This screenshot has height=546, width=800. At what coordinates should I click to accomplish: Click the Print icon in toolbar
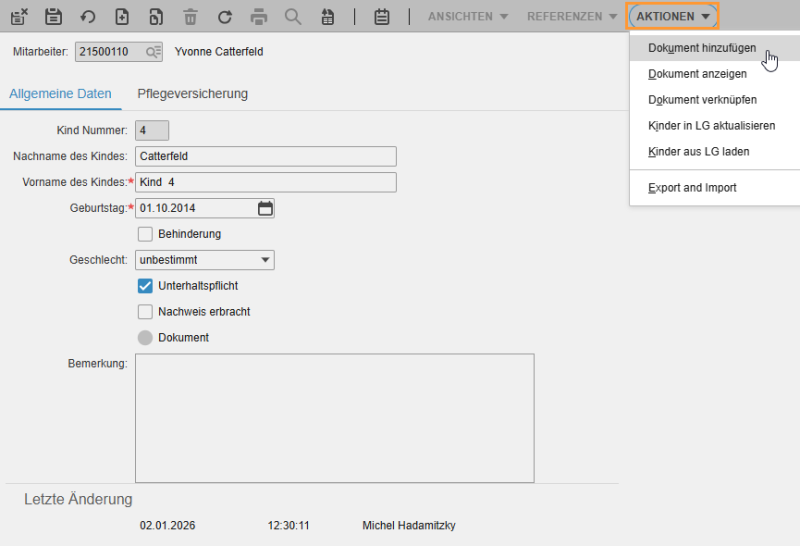tap(259, 17)
